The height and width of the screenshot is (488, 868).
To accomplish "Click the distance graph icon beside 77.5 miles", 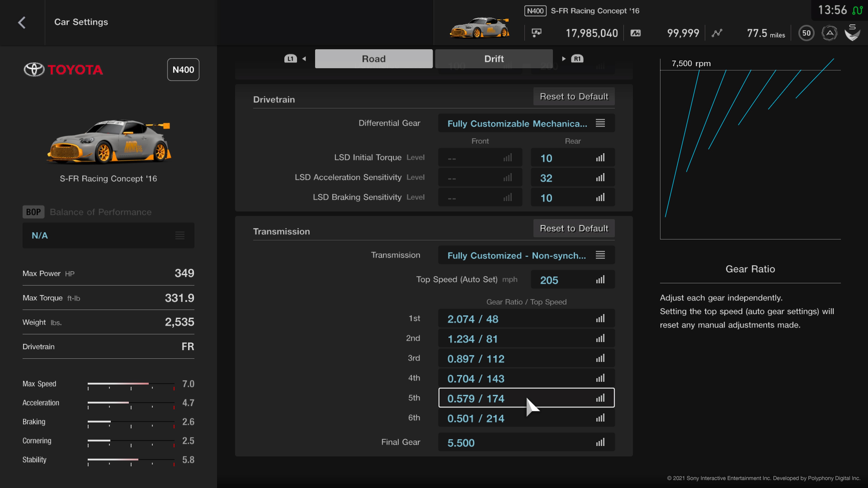I will point(717,33).
